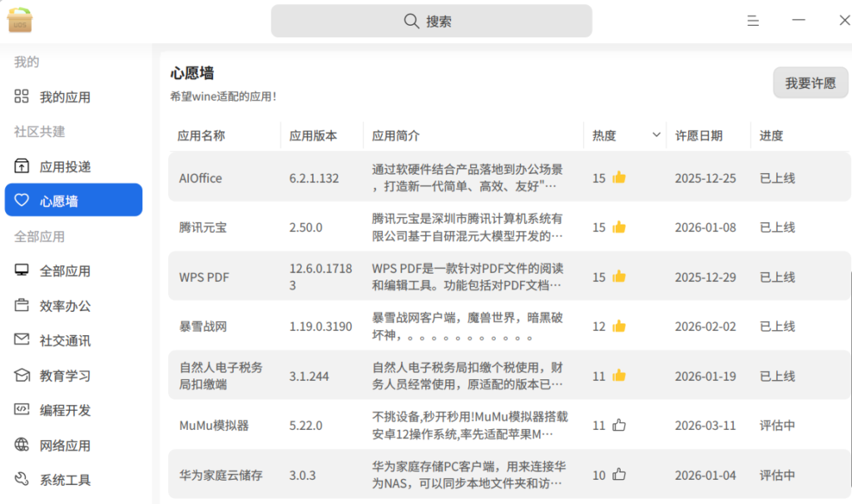The image size is (852, 504).
Task: Sort by 进度 column header
Action: click(x=771, y=136)
